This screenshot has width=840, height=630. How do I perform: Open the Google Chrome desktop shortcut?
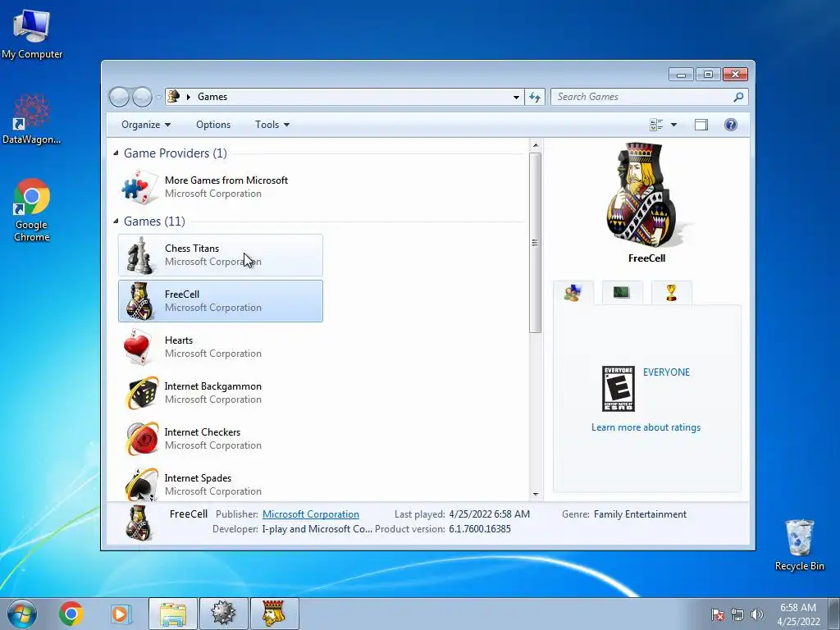pyautogui.click(x=32, y=211)
